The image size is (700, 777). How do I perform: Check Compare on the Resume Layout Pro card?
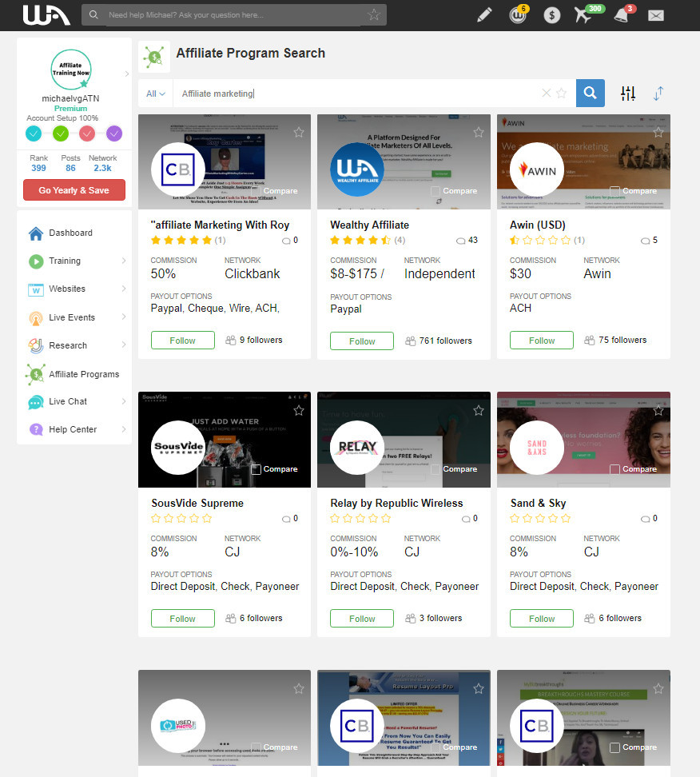click(x=435, y=747)
